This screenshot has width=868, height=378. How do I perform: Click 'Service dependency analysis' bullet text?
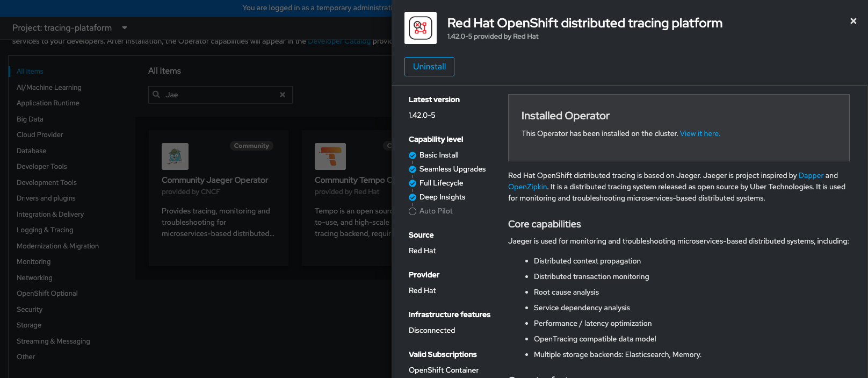pyautogui.click(x=582, y=308)
